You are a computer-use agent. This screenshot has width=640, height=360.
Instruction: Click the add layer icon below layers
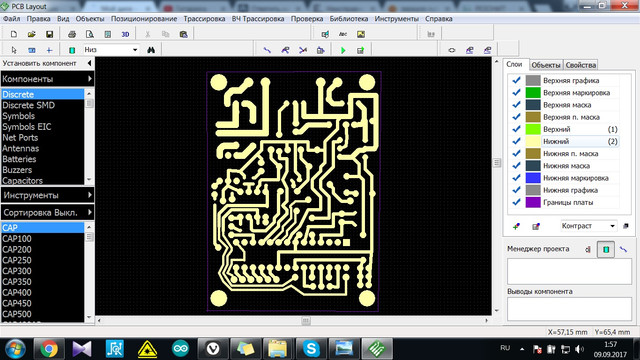click(x=516, y=226)
